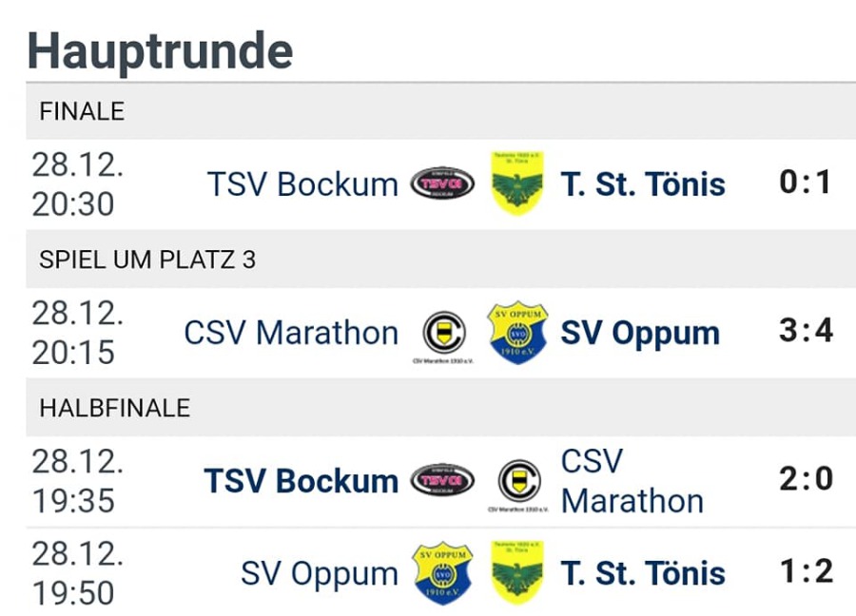Select CSV Marathon name in third-place match

291,334
